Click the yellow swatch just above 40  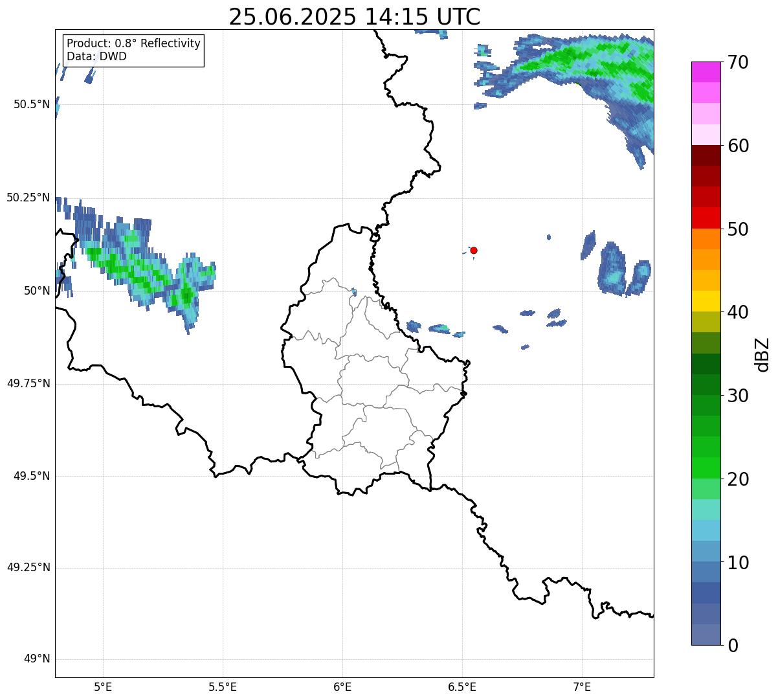(706, 301)
